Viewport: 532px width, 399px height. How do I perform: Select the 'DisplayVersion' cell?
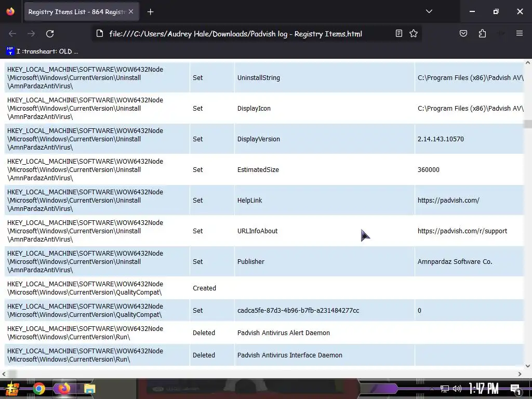click(x=324, y=139)
